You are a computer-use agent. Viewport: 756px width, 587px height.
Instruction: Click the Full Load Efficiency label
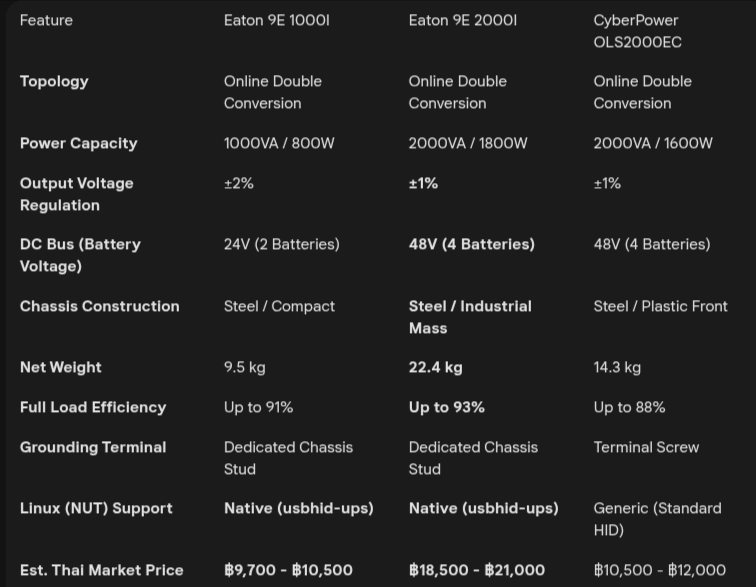[93, 407]
